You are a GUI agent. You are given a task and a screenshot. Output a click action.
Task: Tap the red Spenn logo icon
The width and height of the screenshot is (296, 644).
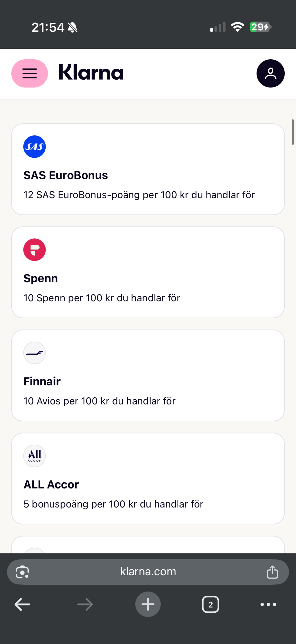35,250
